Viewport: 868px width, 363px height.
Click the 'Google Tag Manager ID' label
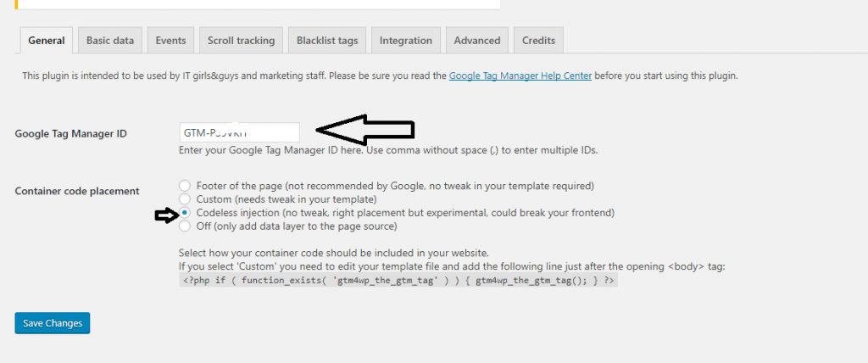tap(71, 134)
